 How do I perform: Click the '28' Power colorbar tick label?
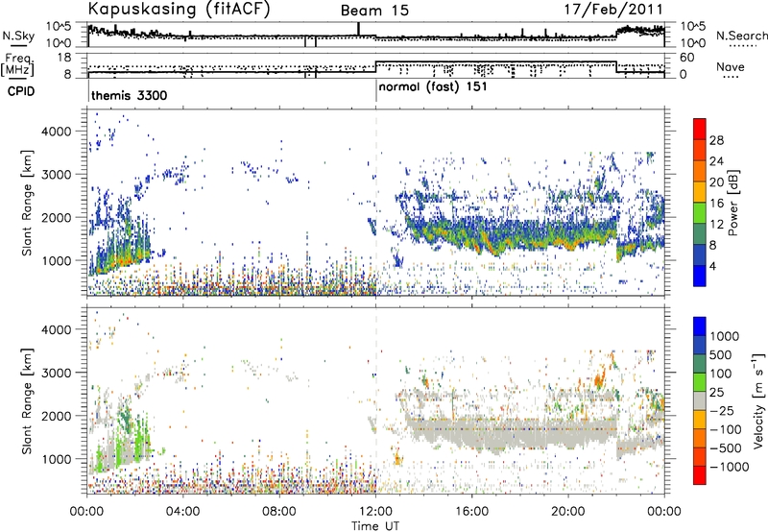pyautogui.click(x=716, y=140)
